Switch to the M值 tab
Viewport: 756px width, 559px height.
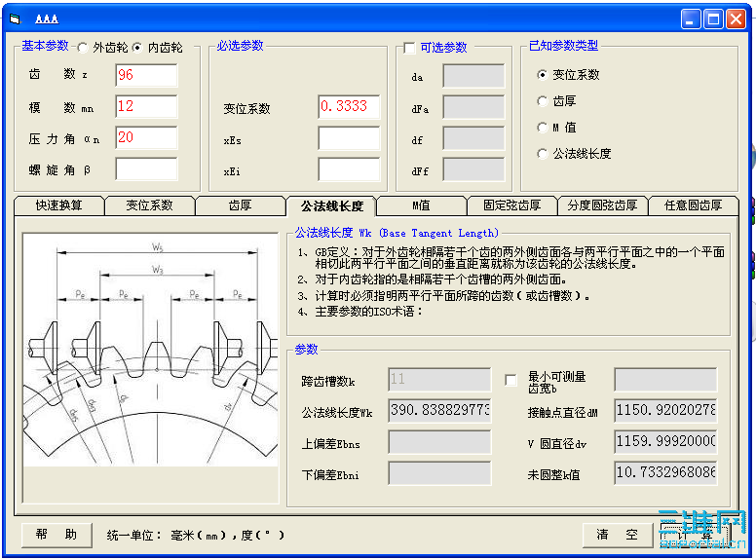point(422,205)
